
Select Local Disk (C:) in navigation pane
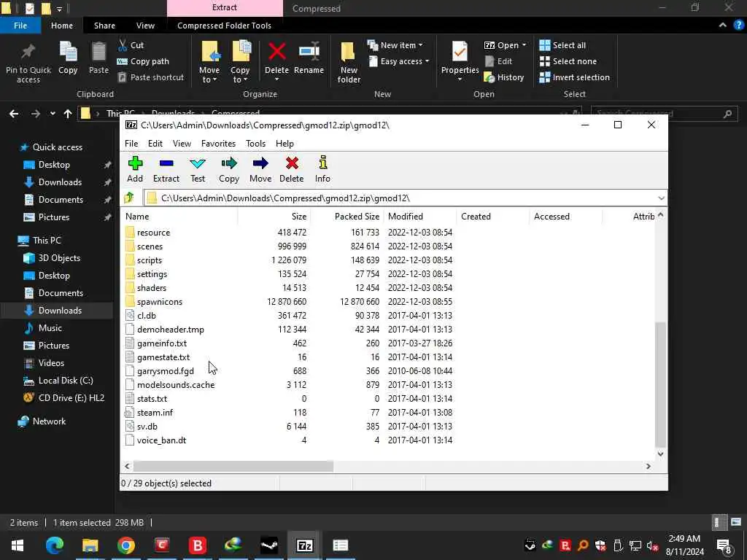(66, 381)
